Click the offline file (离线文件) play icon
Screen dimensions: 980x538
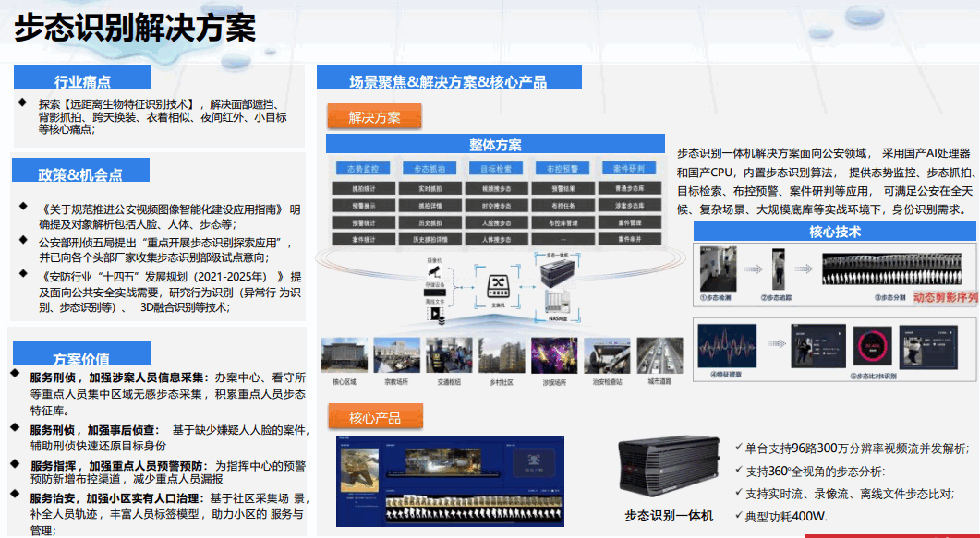pyautogui.click(x=435, y=314)
